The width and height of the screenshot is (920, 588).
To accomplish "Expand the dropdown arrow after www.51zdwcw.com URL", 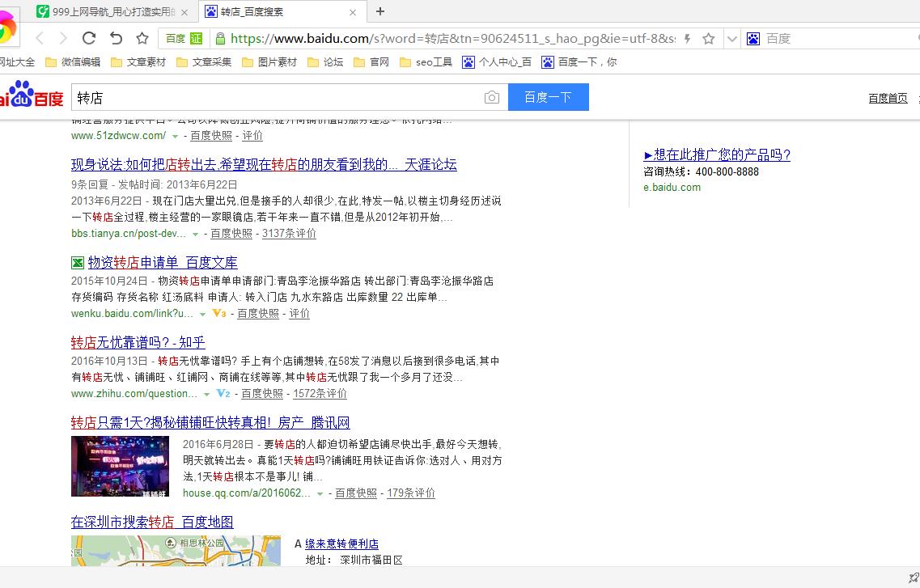I will pyautogui.click(x=175, y=136).
